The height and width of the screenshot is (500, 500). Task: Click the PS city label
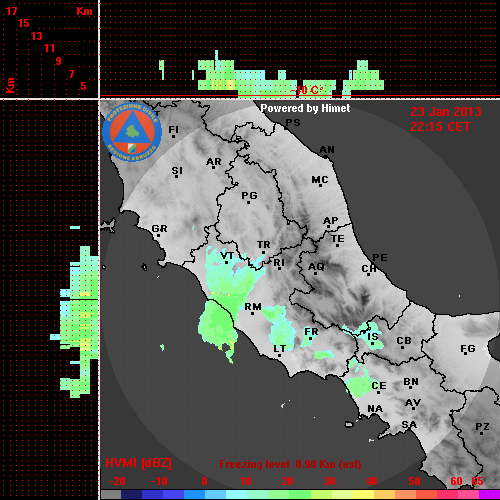(293, 123)
